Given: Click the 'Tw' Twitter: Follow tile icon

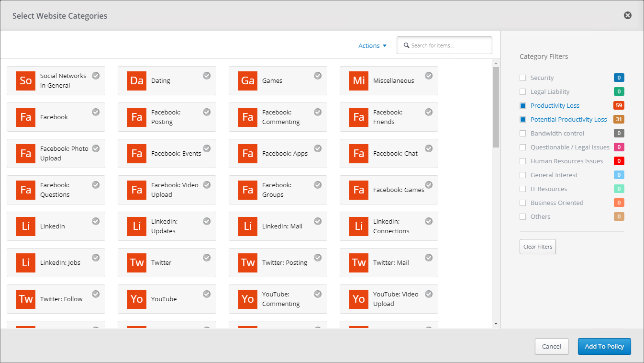Looking at the screenshot, I should pyautogui.click(x=26, y=299).
